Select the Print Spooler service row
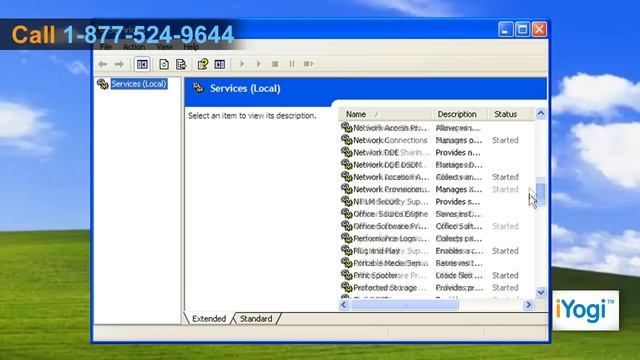The width and height of the screenshot is (640, 360). [437, 275]
